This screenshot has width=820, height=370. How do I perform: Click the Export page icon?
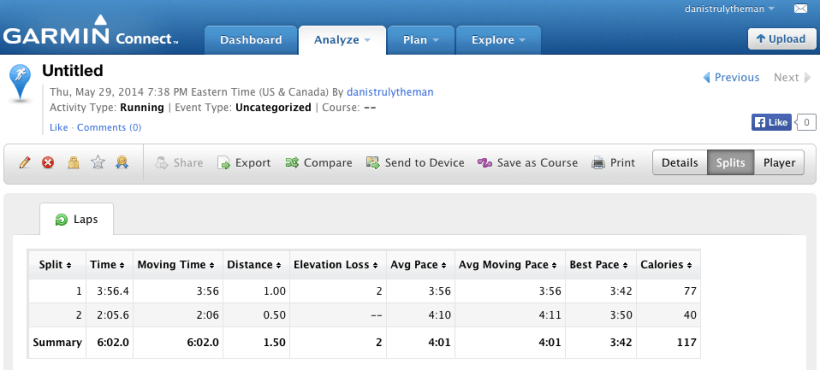coord(224,163)
